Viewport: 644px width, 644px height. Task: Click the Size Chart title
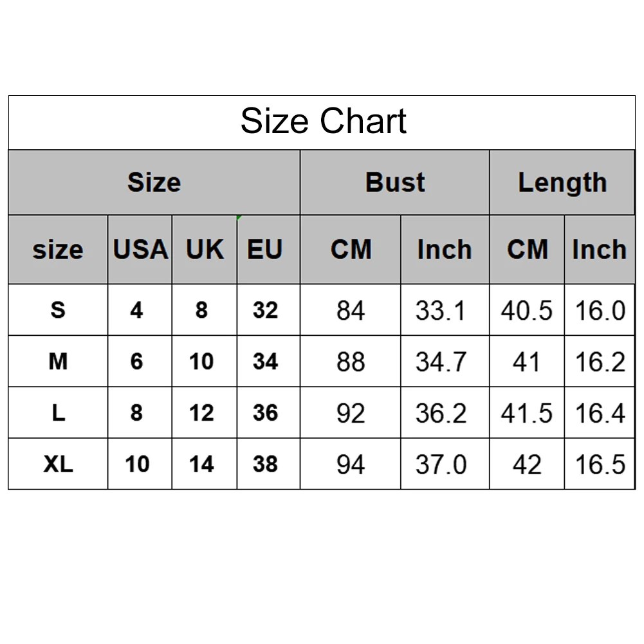pos(323,121)
